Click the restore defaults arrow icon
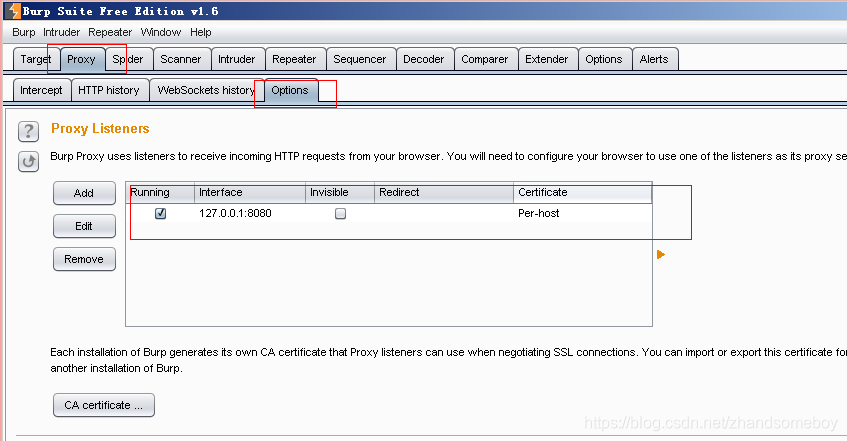847x441 pixels. pos(28,161)
